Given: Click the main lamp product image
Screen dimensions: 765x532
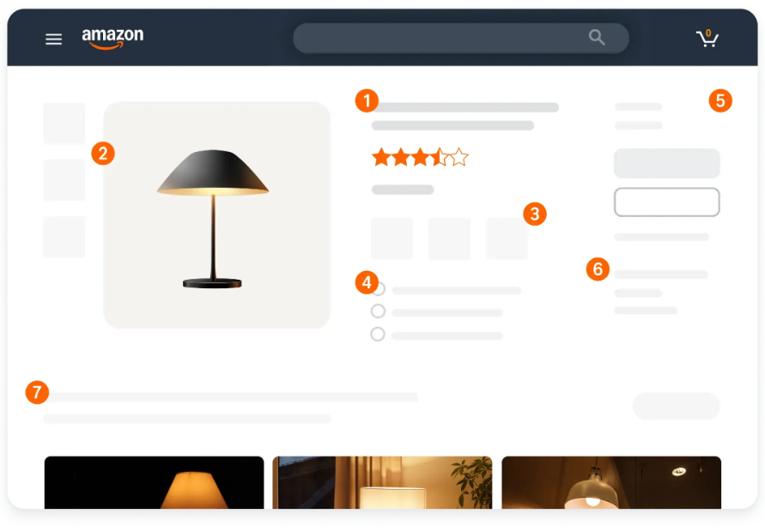Looking at the screenshot, I should 216,215.
